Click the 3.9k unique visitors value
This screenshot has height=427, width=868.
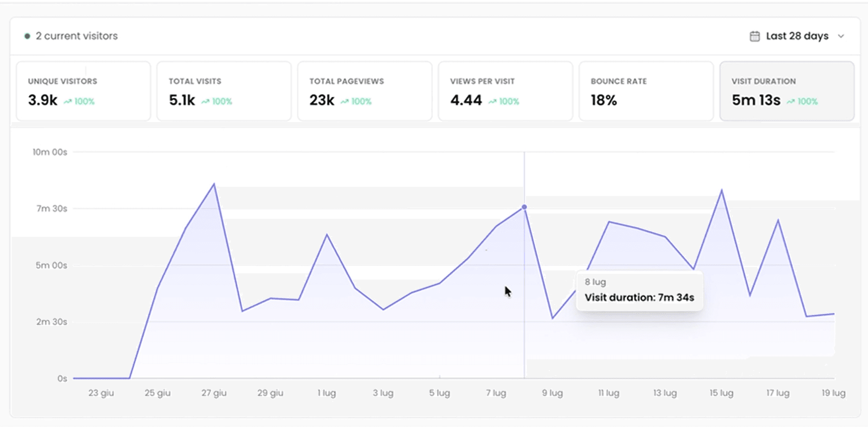[x=43, y=100]
